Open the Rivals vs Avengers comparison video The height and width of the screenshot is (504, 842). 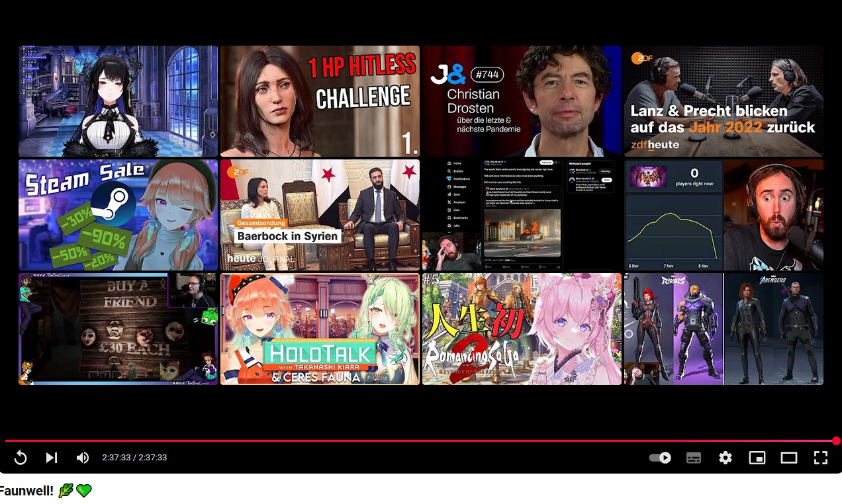coord(724,329)
